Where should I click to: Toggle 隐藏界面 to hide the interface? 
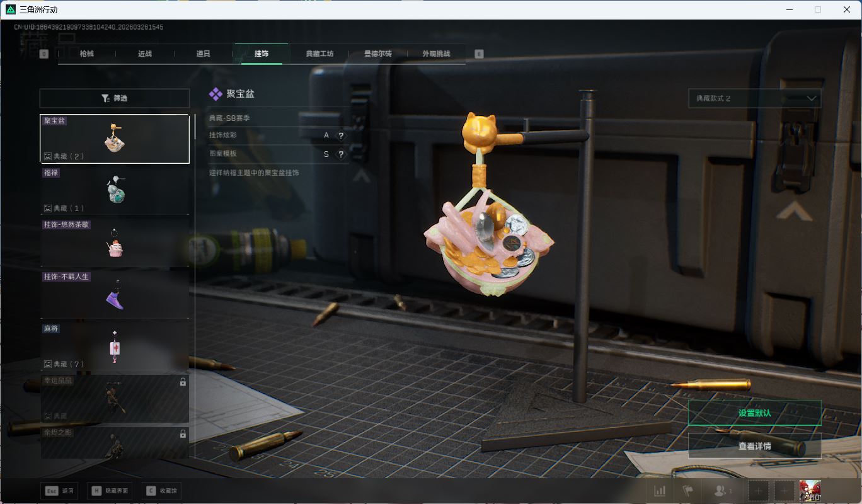(x=110, y=491)
